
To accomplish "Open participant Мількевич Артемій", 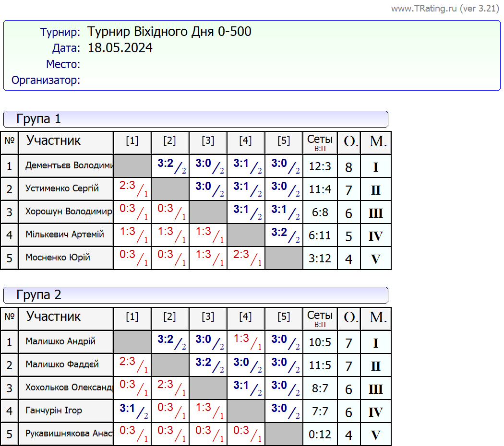I will tap(65, 235).
